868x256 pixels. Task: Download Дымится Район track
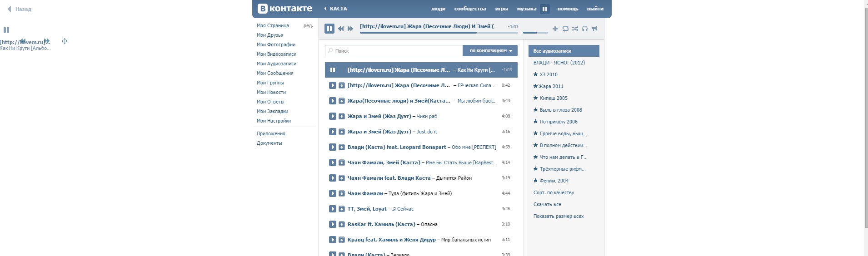pos(342,178)
